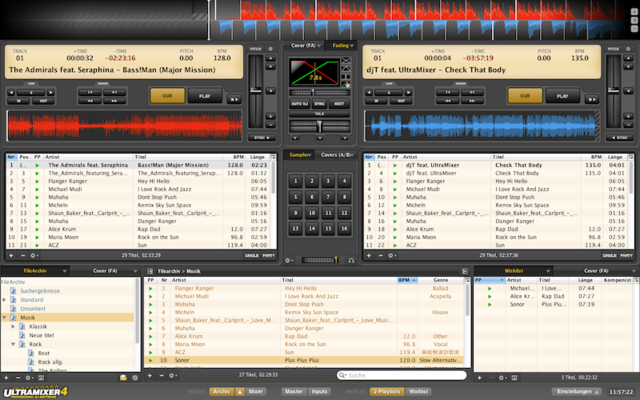Toggle the Archiv mode button

pos(222,391)
